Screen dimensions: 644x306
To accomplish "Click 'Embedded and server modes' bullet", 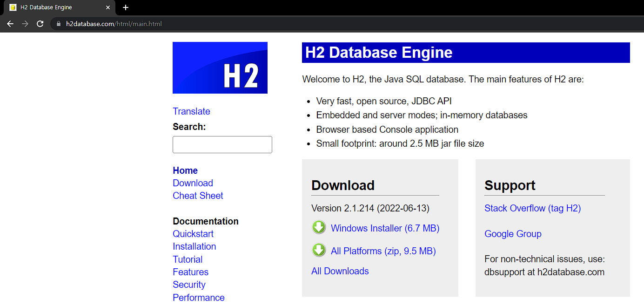I will 422,115.
